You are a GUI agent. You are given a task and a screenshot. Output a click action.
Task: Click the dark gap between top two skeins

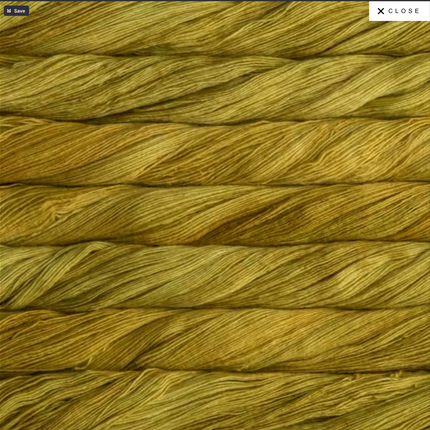(215, 55)
